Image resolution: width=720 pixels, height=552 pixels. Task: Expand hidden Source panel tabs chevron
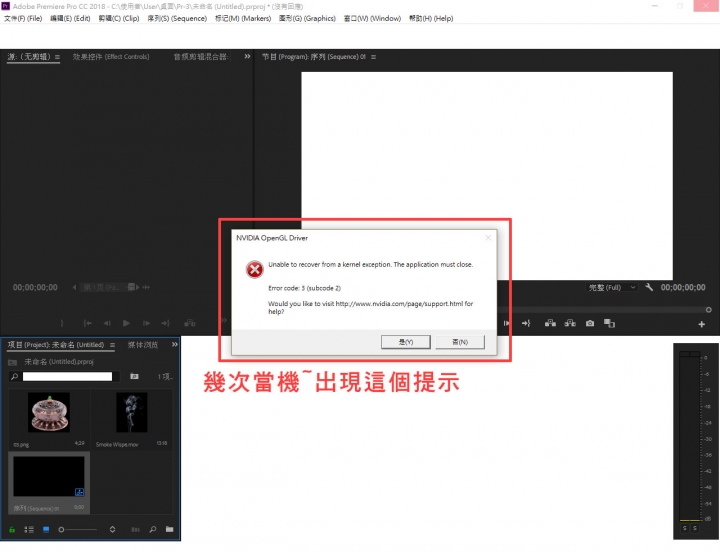click(248, 56)
